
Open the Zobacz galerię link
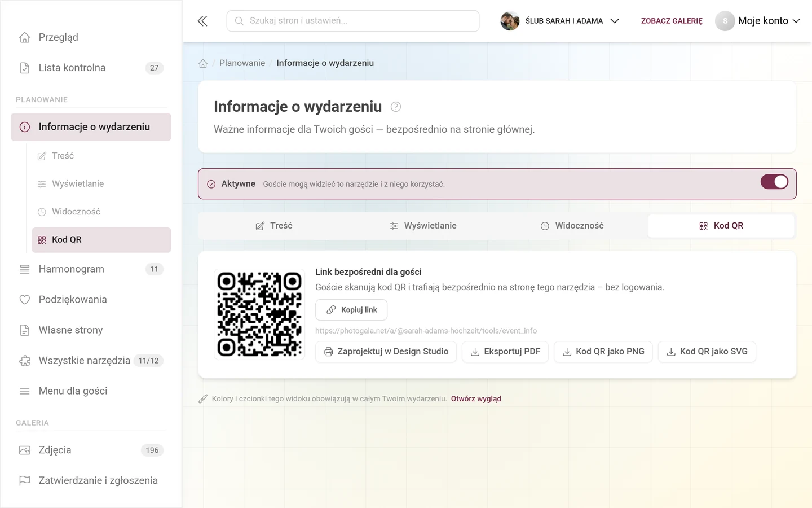pyautogui.click(x=672, y=21)
